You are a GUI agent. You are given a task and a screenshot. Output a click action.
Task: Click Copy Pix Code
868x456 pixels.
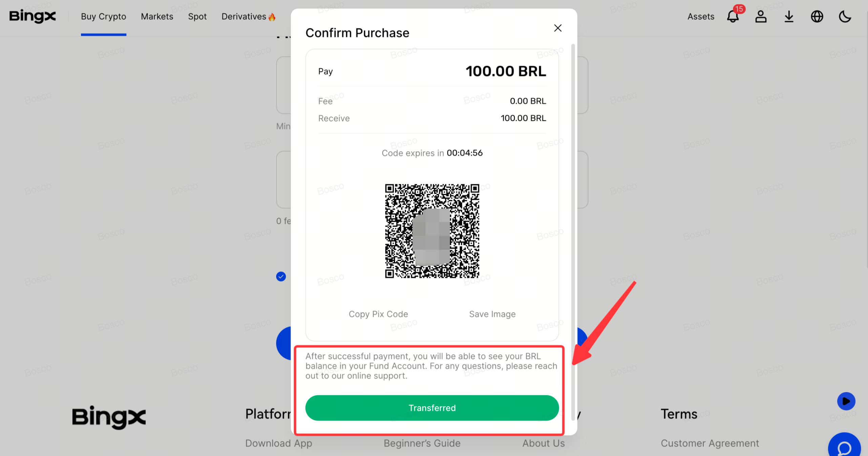coord(378,314)
